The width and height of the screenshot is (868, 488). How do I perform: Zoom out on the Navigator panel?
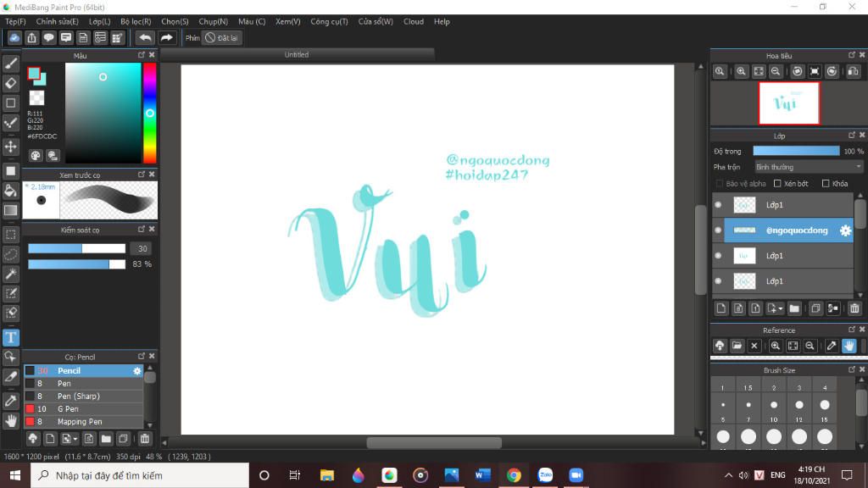[x=776, y=71]
